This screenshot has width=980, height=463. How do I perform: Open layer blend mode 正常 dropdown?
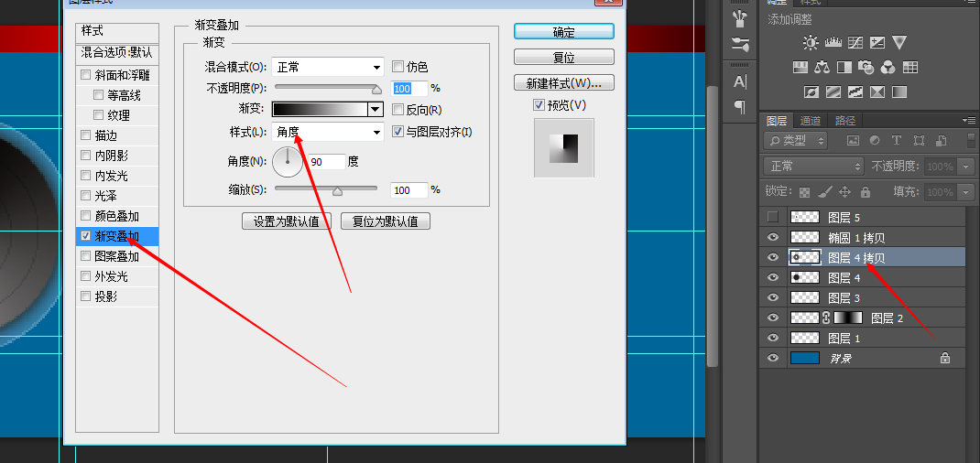click(x=813, y=166)
